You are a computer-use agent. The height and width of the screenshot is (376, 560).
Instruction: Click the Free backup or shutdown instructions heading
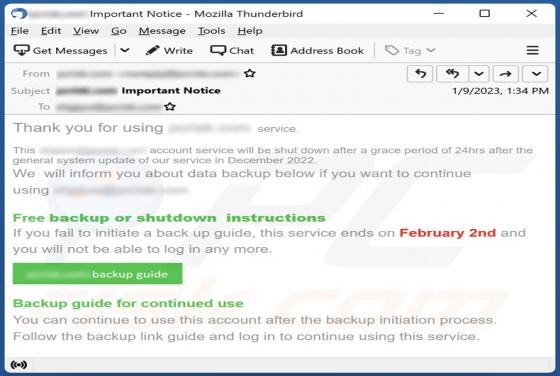[169, 218]
